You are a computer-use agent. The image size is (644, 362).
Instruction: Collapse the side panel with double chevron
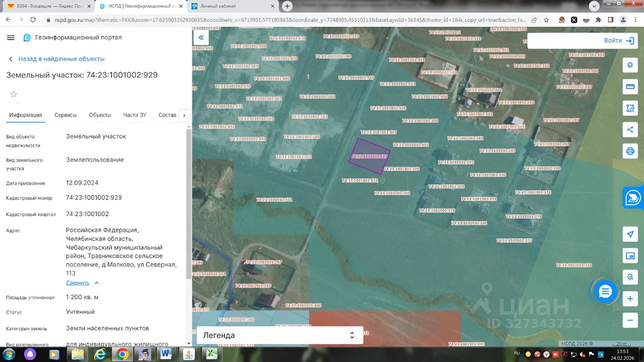click(201, 37)
